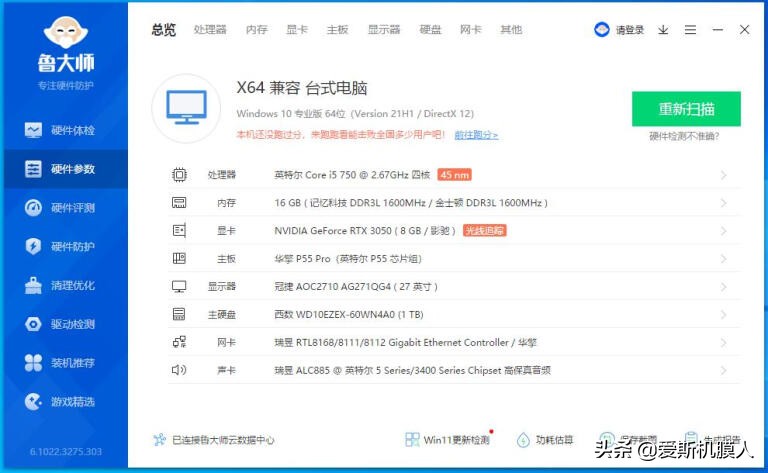
Task: Click 已连接鲁大师云数据中心 status icon
Action: (x=160, y=440)
